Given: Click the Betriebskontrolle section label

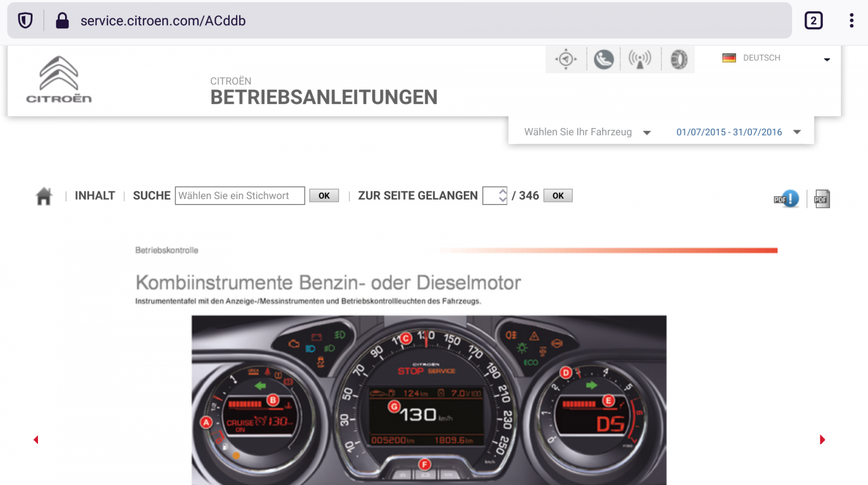Looking at the screenshot, I should [167, 250].
